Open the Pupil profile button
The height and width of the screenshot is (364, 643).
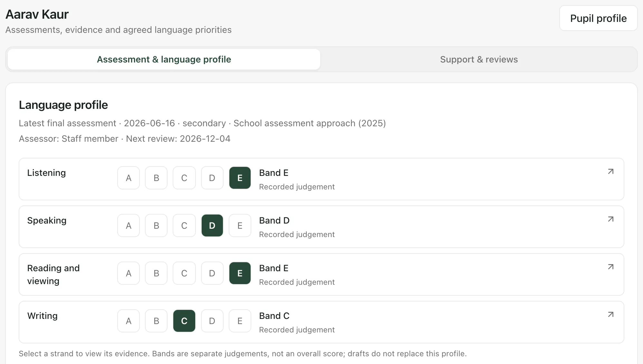(x=598, y=18)
